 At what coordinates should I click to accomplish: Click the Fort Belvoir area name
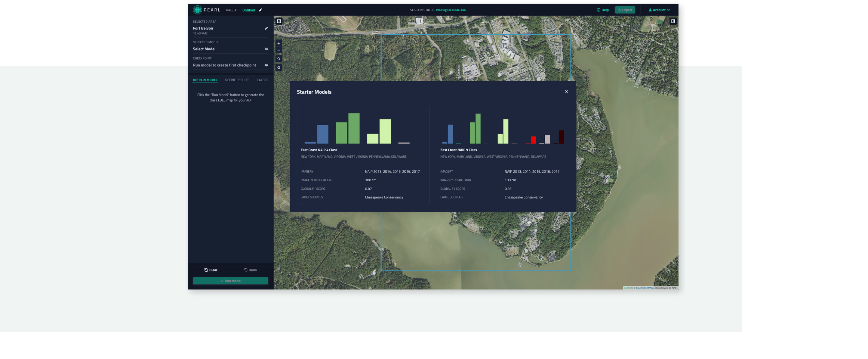pos(203,28)
